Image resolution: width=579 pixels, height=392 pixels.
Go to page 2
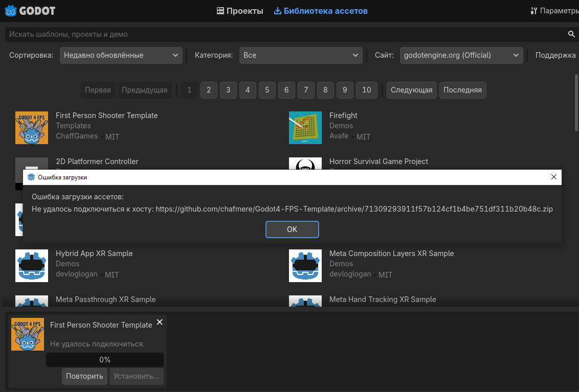(209, 90)
